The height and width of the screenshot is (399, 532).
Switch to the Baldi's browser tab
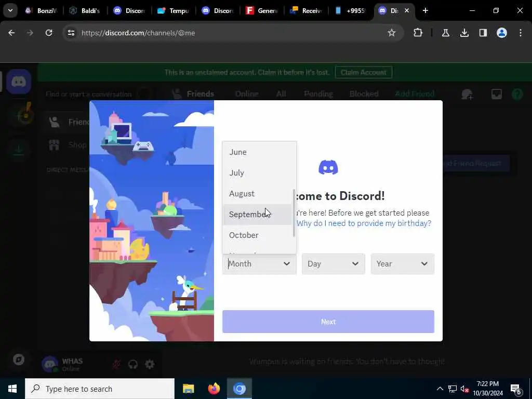click(x=85, y=11)
